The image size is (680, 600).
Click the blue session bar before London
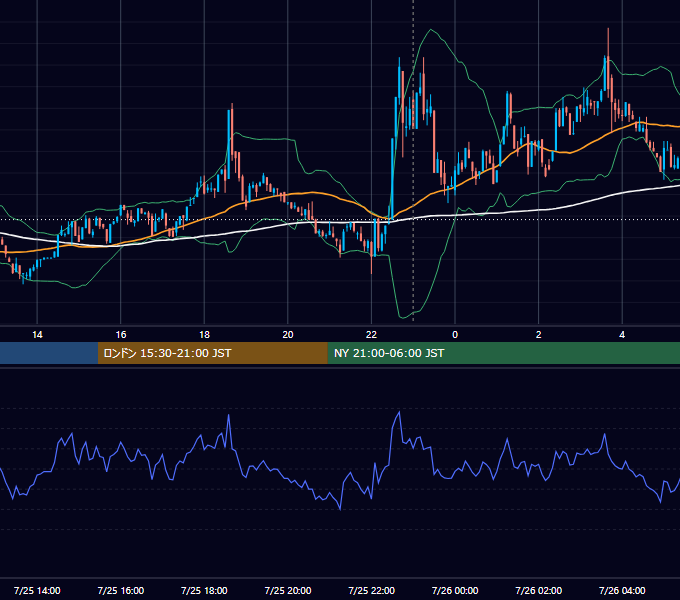click(49, 353)
